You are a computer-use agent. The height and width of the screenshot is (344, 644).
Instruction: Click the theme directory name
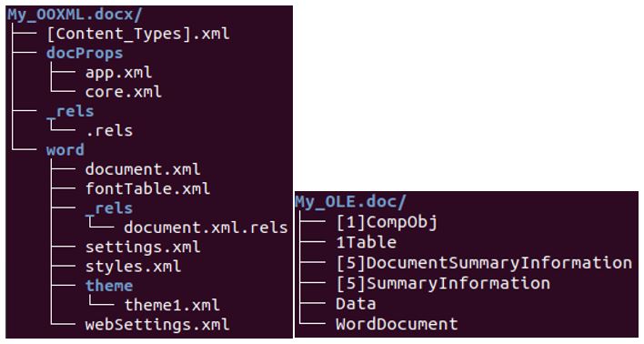(109, 286)
